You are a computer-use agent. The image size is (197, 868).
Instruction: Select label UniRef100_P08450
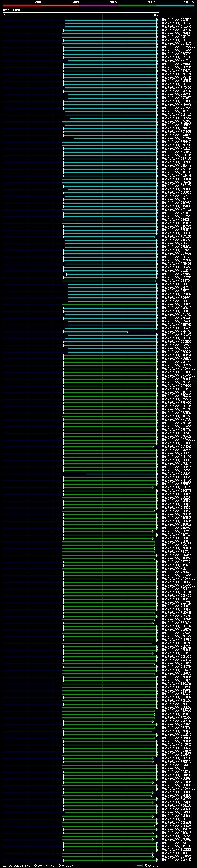177,267
